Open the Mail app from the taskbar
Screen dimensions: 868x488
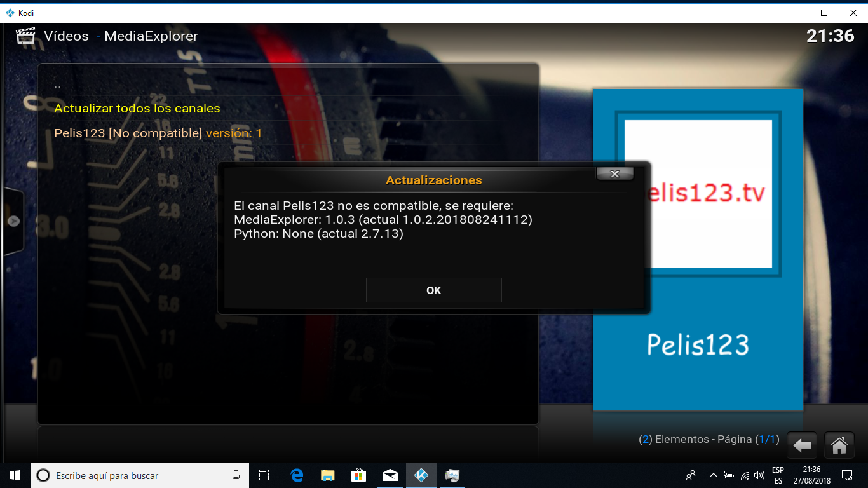[390, 475]
